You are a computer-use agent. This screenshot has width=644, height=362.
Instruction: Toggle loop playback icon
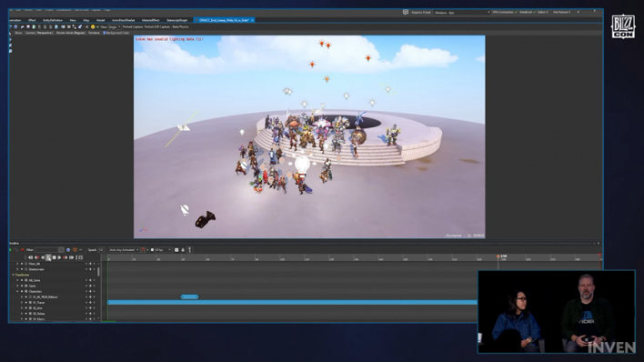point(80,257)
